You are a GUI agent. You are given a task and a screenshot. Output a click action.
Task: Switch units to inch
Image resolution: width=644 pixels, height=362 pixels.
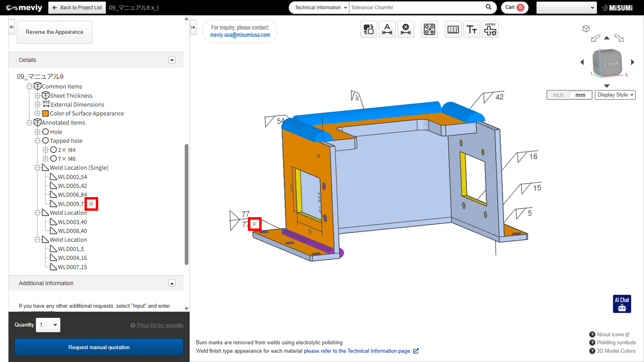(558, 95)
